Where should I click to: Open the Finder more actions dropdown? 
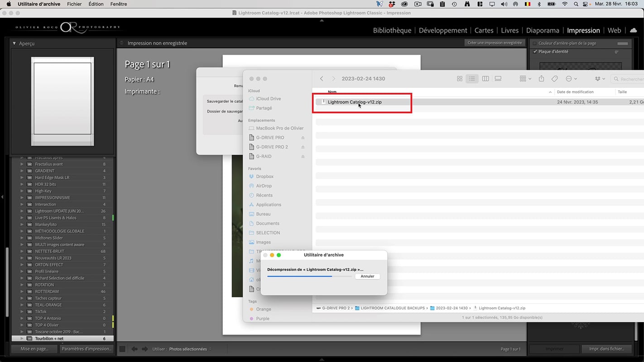tap(572, 79)
